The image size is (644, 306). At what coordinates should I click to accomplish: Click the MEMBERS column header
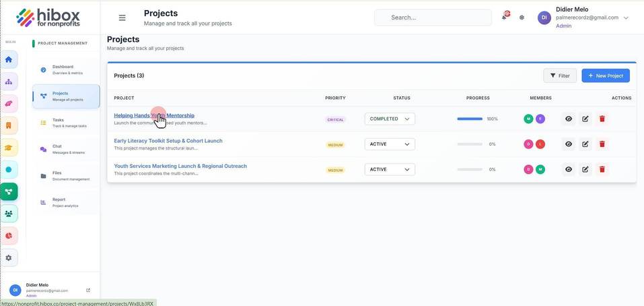click(x=540, y=98)
